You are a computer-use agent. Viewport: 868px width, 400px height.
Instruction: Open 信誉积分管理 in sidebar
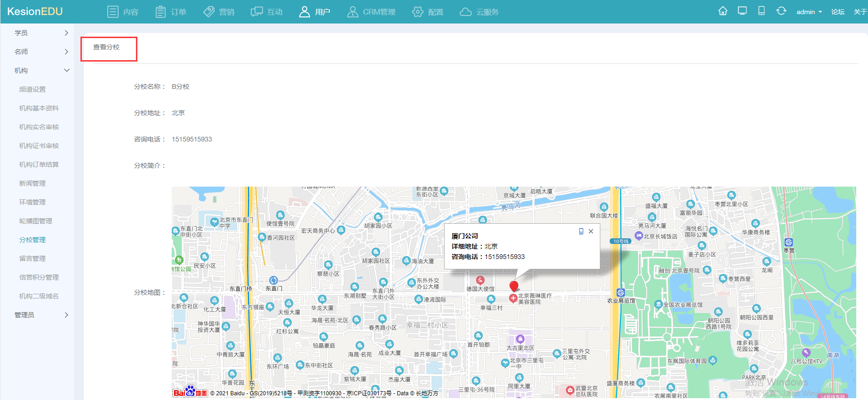pos(39,277)
